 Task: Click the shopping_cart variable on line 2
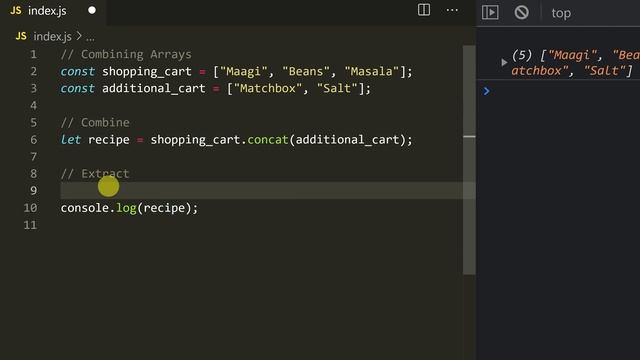tap(147, 72)
